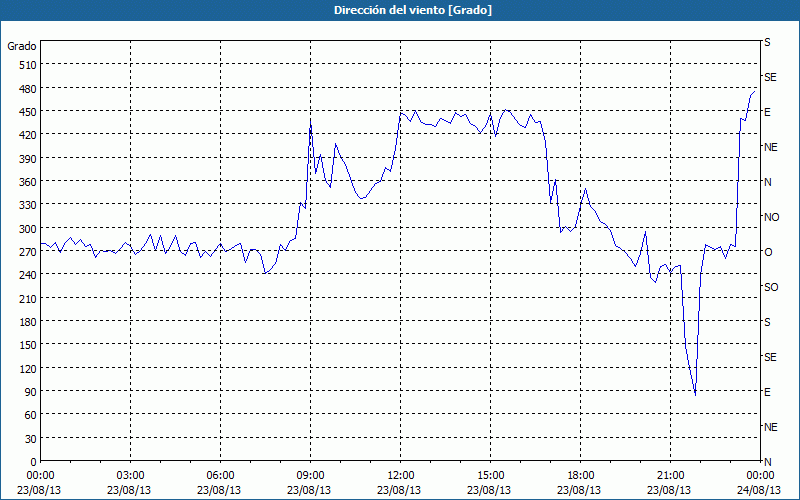Select the line's lowest dip near 90 degrees
Viewport: 800px width, 500px height.
pos(695,394)
